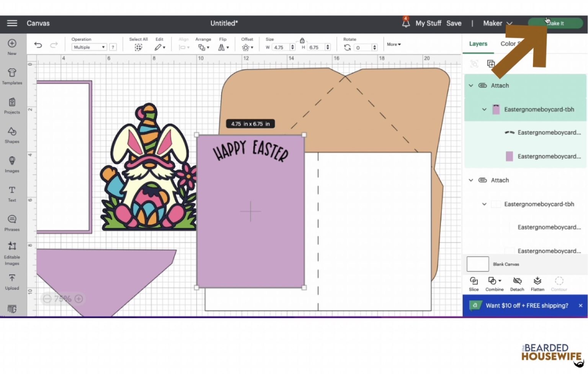The height and width of the screenshot is (374, 588).
Task: Select the Shapes tool in the left sidebar
Action: click(x=12, y=135)
